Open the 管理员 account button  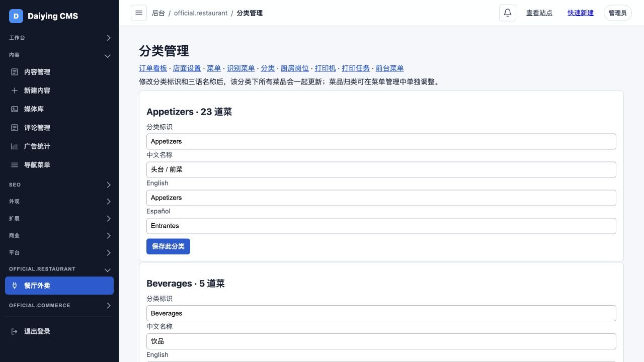(617, 13)
